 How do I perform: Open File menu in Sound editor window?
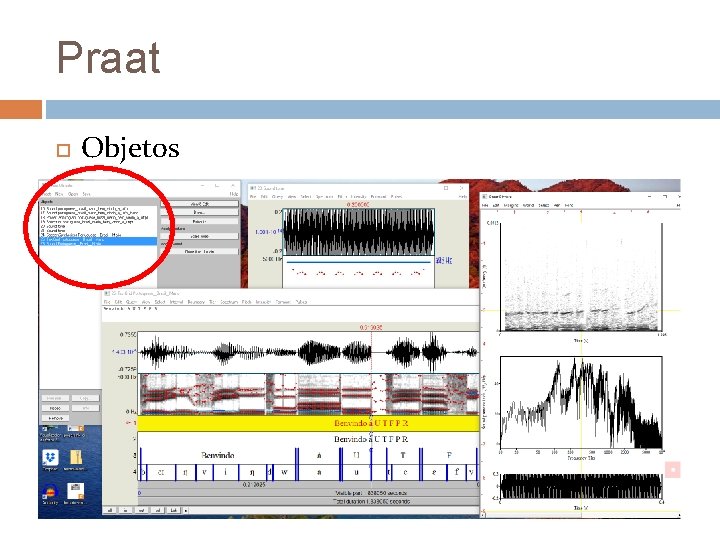pyautogui.click(x=253, y=197)
